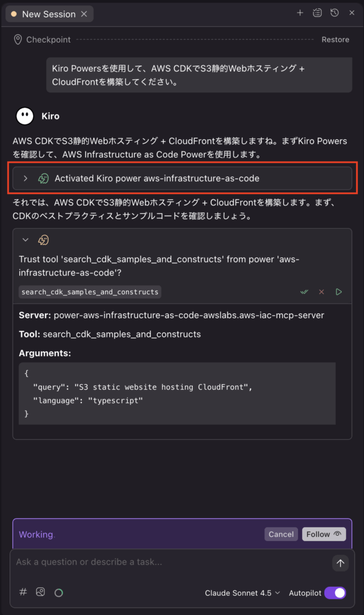Viewport: 364px width, 615px height.
Task: Reject the tool call with X icon
Action: [x=321, y=292]
